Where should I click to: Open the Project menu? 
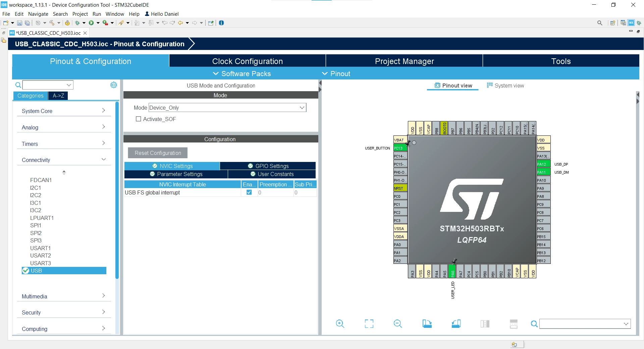(x=80, y=14)
